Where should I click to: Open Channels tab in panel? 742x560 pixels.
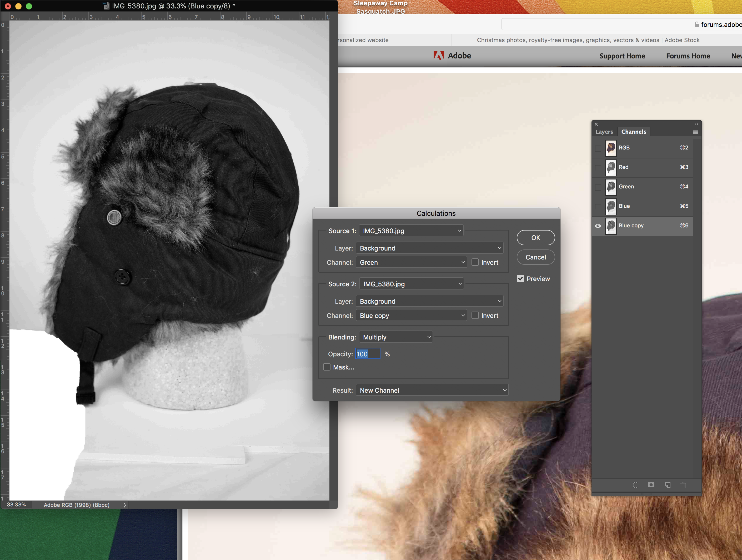[634, 131]
